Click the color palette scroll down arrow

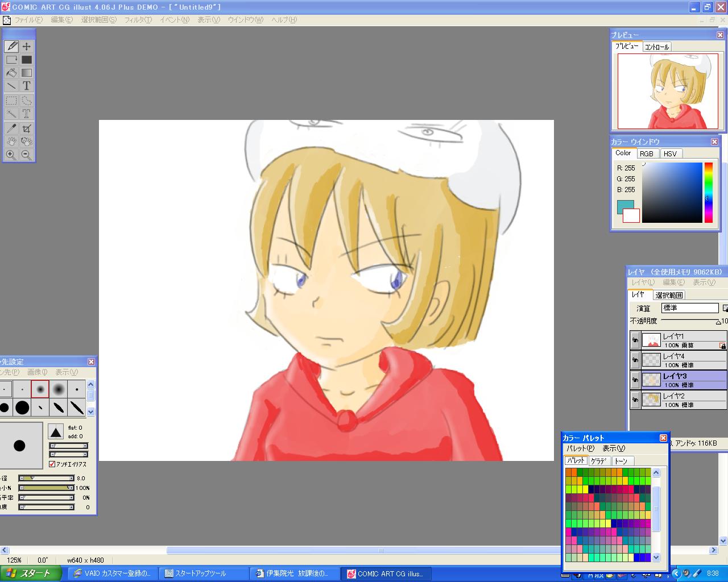656,558
